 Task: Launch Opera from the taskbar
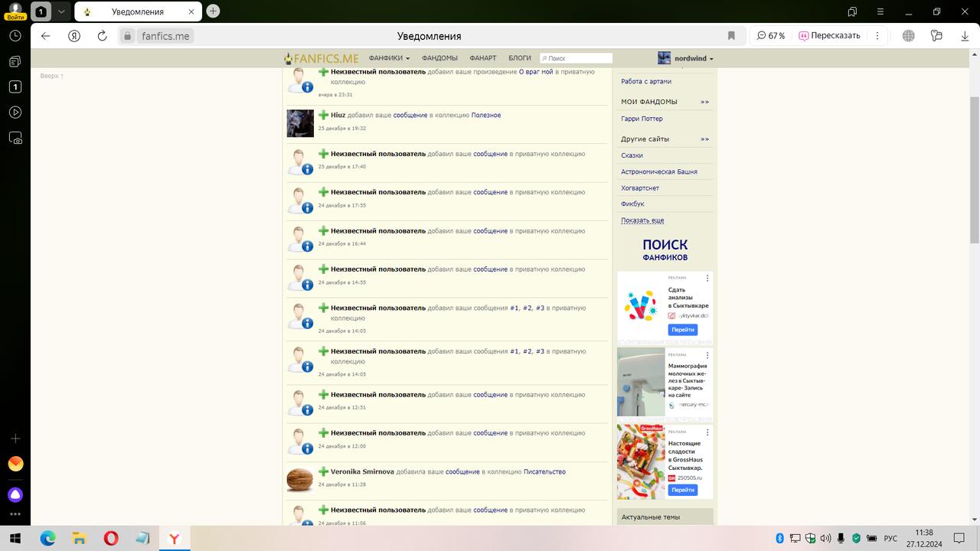pos(111,538)
